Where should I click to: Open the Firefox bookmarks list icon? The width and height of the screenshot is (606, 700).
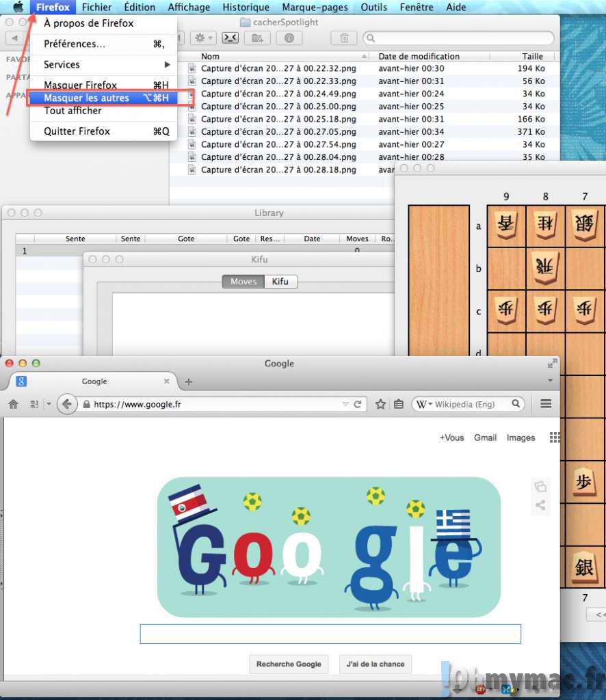click(x=399, y=405)
